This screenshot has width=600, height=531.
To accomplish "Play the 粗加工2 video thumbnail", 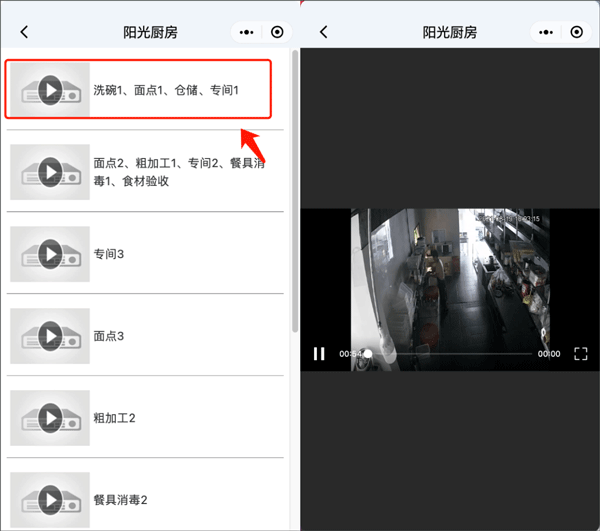I will pos(50,417).
